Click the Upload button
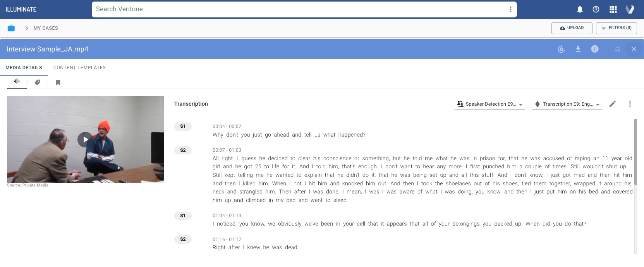The width and height of the screenshot is (644, 267). pyautogui.click(x=572, y=28)
